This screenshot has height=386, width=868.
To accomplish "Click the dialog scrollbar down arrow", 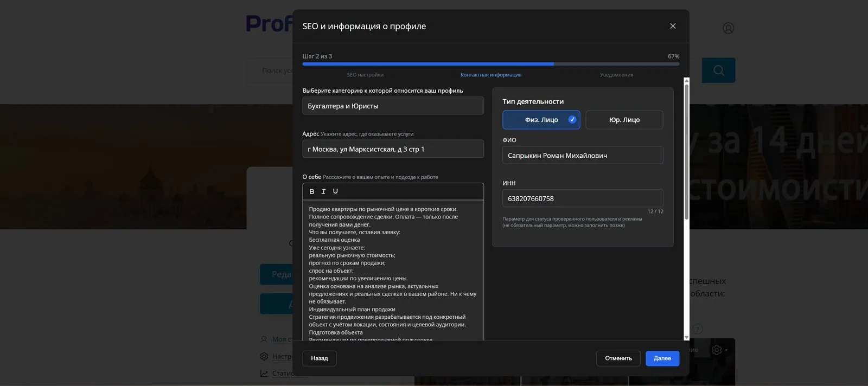I will [x=686, y=337].
